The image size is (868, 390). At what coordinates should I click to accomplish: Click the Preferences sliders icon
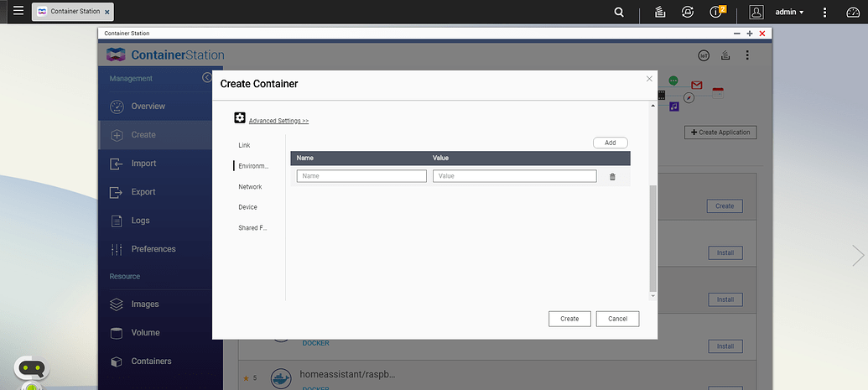117,249
